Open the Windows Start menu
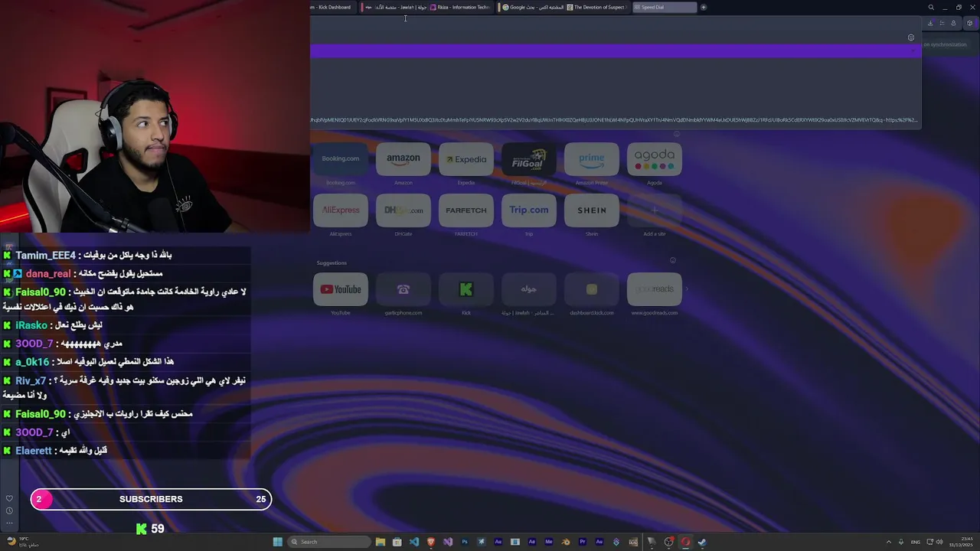 coord(278,542)
